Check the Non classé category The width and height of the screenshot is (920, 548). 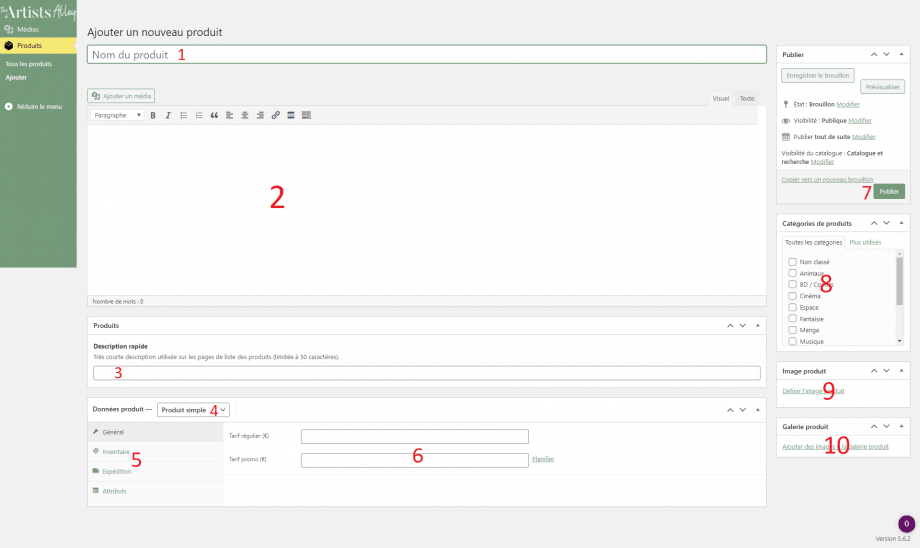792,262
